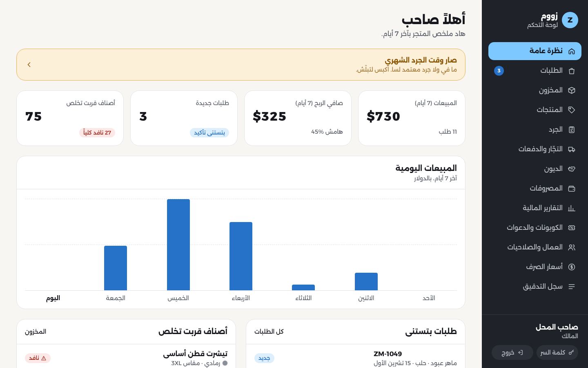Click the dollar icon for أسعار الصرف

572,267
